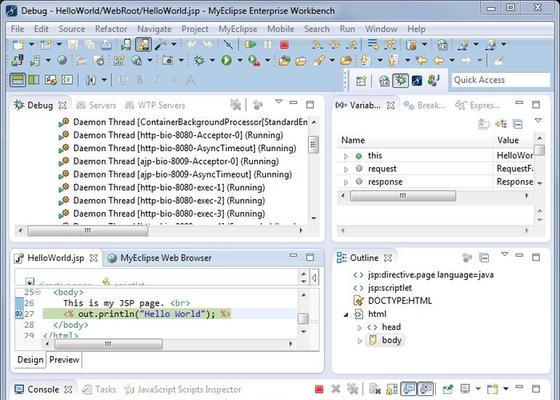
Task: Switch to the Expressions tab
Action: pyautogui.click(x=478, y=105)
